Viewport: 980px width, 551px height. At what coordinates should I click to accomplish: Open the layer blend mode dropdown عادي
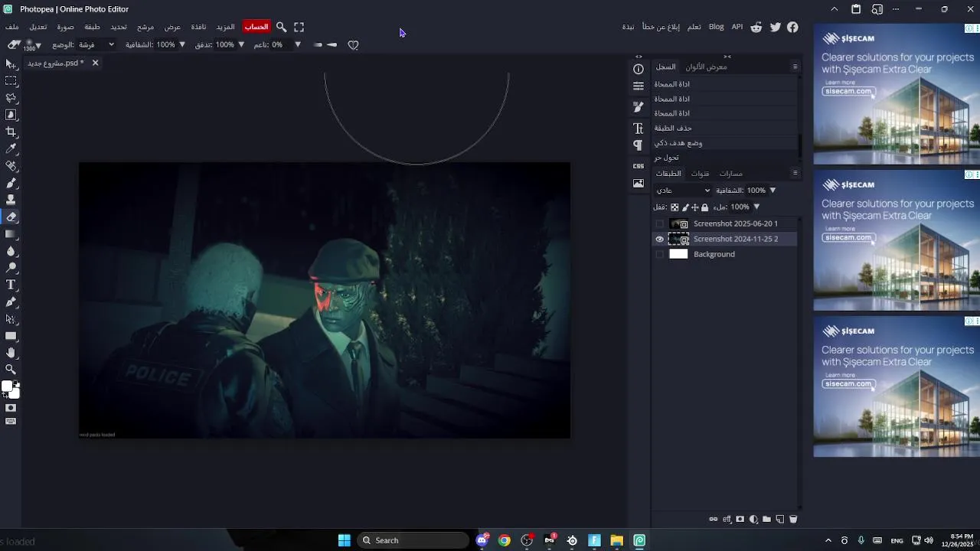click(x=683, y=191)
